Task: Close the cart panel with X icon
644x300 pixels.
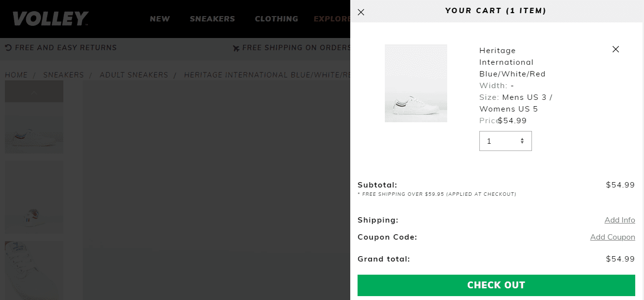Action: point(361,12)
